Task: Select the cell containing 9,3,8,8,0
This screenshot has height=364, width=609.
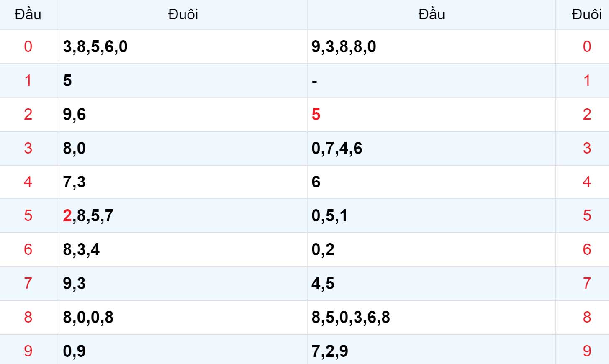Action: 432,46
